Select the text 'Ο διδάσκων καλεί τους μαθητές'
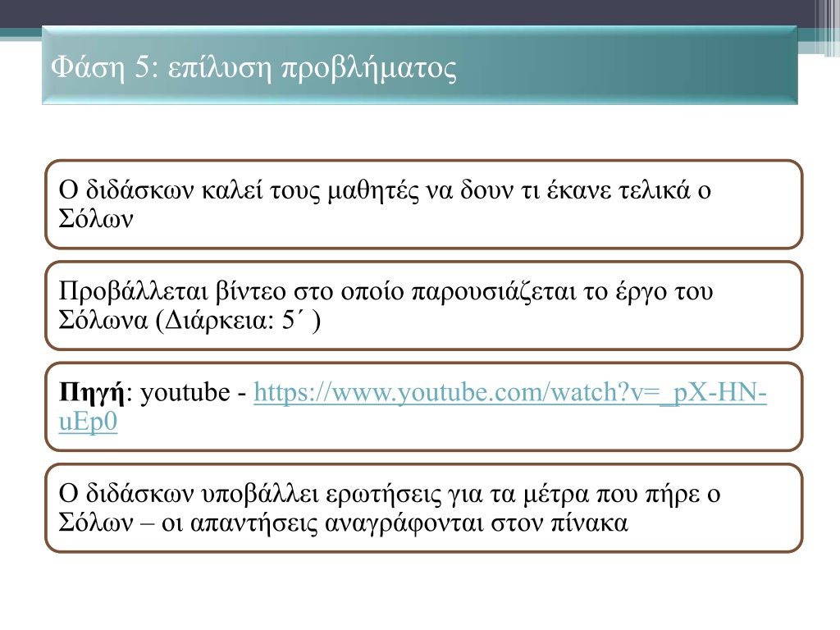Image resolution: width=840 pixels, height=630 pixels. (x=239, y=190)
